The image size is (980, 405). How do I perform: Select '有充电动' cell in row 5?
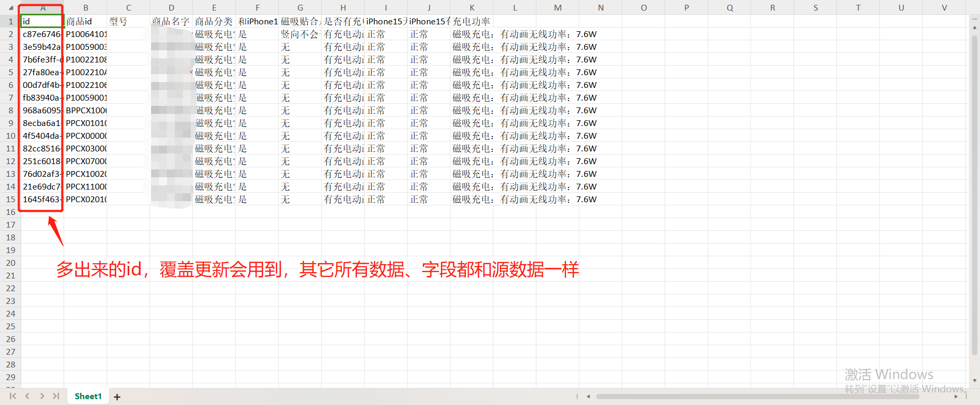pyautogui.click(x=343, y=72)
